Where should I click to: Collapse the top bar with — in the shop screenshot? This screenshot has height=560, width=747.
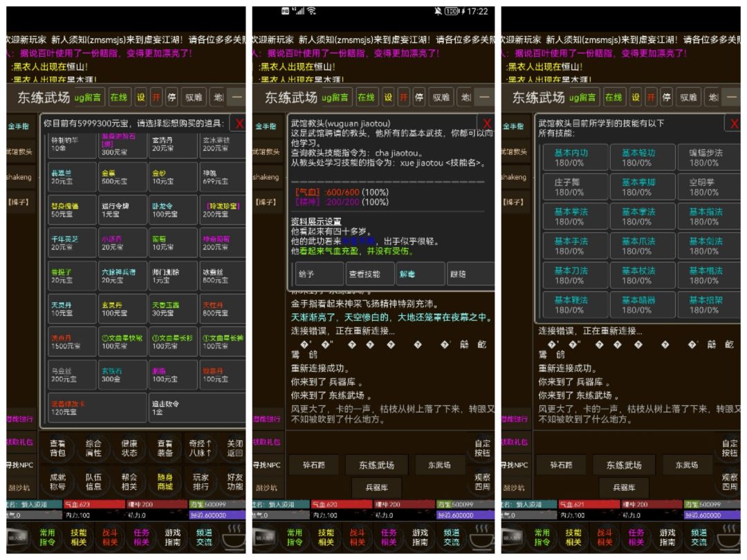tap(237, 97)
